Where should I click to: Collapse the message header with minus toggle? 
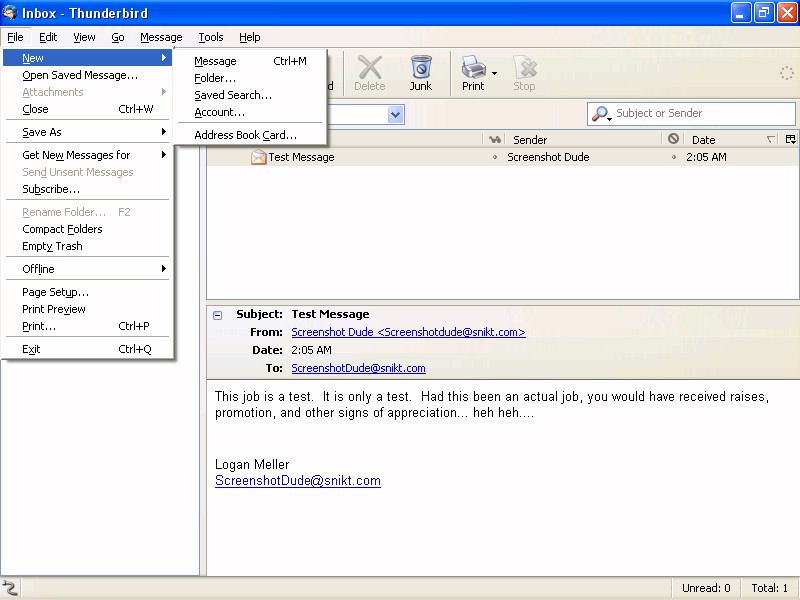pos(217,315)
